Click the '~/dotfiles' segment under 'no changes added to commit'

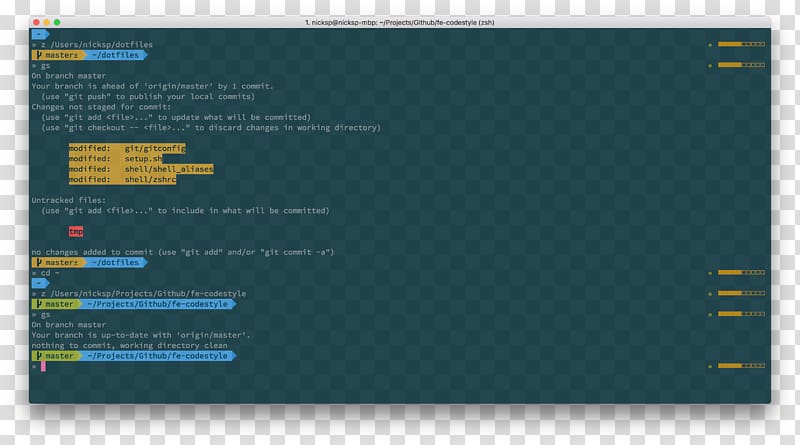tap(116, 262)
